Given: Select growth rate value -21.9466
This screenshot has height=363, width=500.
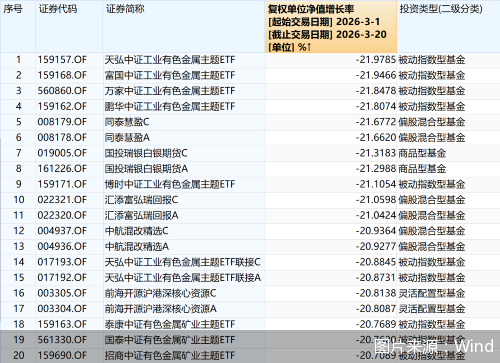Looking at the screenshot, I should pyautogui.click(x=376, y=75).
